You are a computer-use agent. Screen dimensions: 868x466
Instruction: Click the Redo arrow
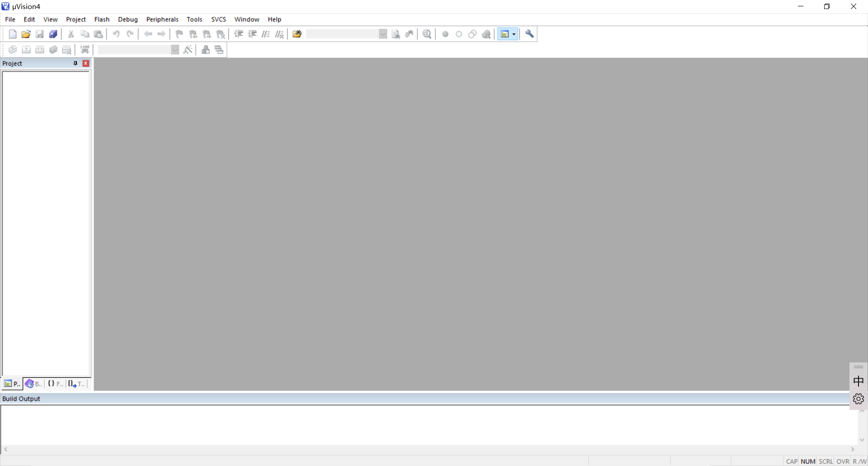click(x=130, y=34)
